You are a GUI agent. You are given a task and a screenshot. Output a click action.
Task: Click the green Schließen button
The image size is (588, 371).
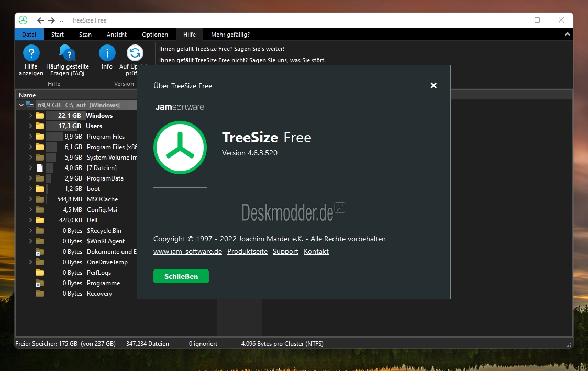[181, 276]
